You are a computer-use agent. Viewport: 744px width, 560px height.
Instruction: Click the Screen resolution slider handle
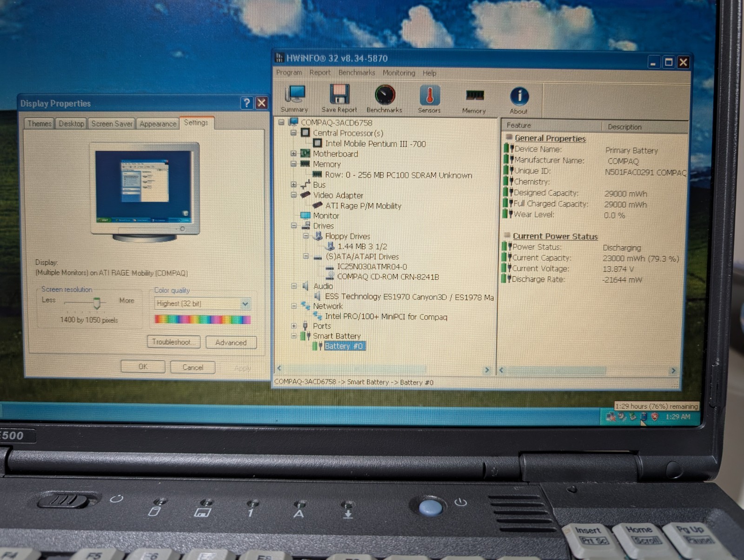coord(97,303)
